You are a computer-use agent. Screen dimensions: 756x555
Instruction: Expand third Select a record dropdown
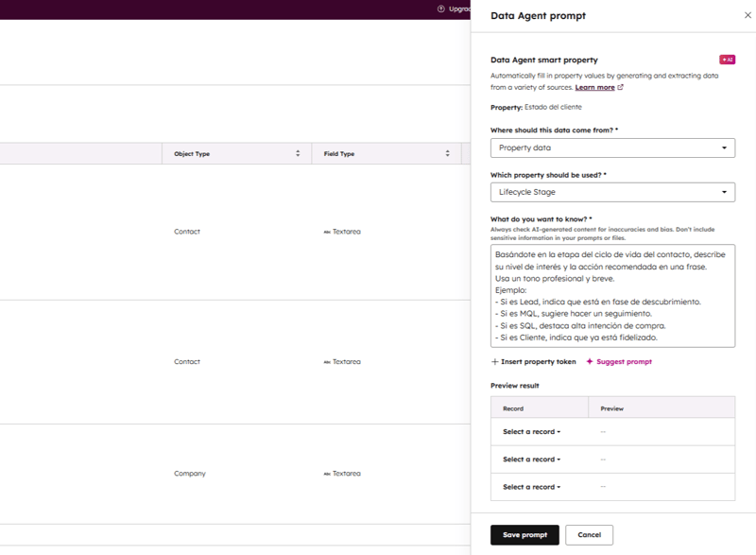[x=531, y=487]
